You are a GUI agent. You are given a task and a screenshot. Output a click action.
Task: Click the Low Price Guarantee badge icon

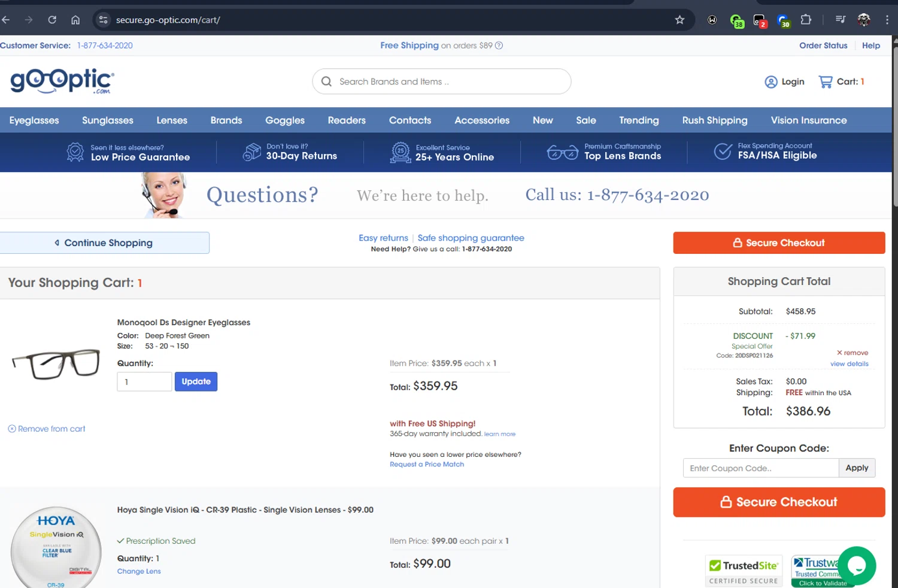pyautogui.click(x=75, y=152)
